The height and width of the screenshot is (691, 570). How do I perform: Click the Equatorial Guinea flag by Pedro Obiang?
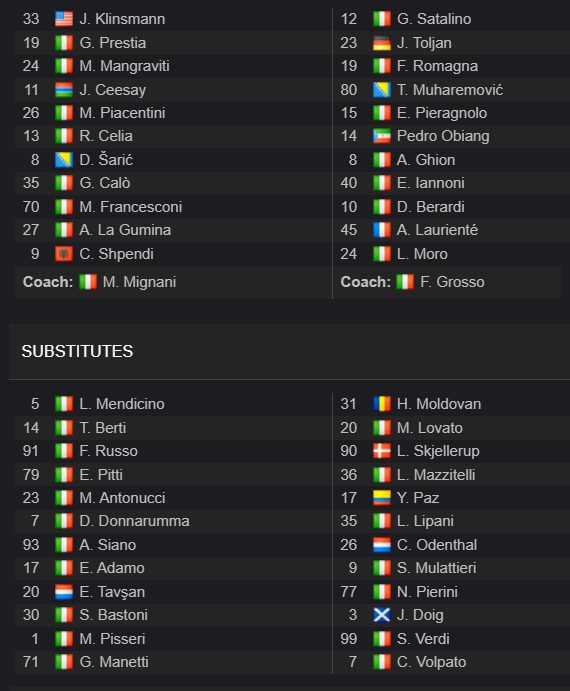click(x=382, y=136)
